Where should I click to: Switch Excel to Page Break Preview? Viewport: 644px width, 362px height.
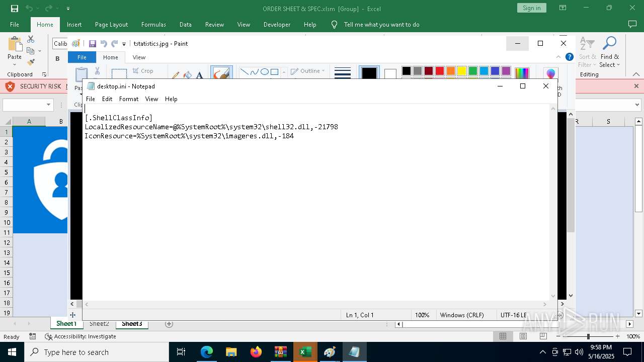[543, 336]
